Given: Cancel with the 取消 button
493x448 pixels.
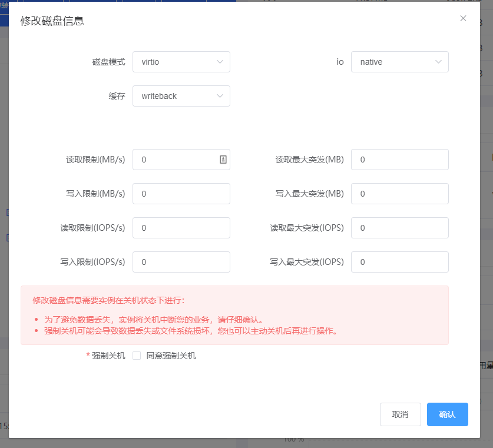Looking at the screenshot, I should 400,414.
